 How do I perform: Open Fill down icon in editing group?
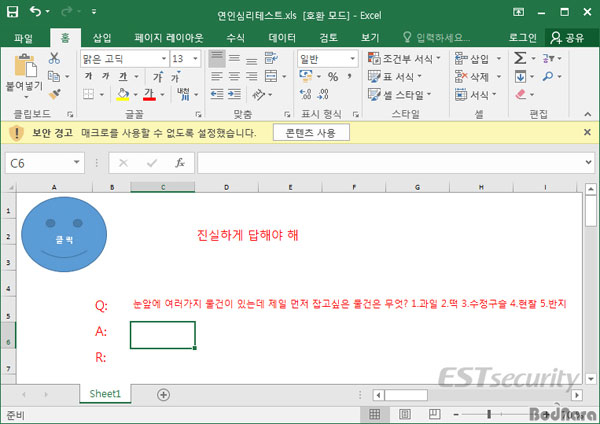tap(520, 77)
